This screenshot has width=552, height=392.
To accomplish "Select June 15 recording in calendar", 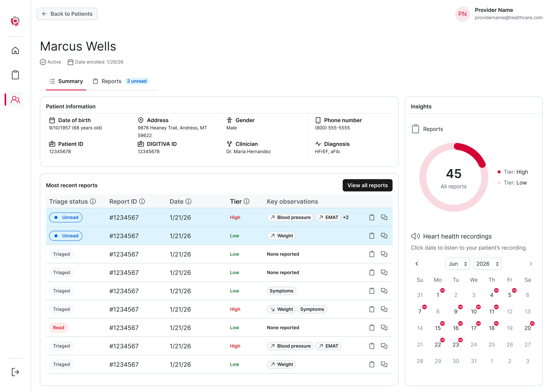I will [x=438, y=328].
